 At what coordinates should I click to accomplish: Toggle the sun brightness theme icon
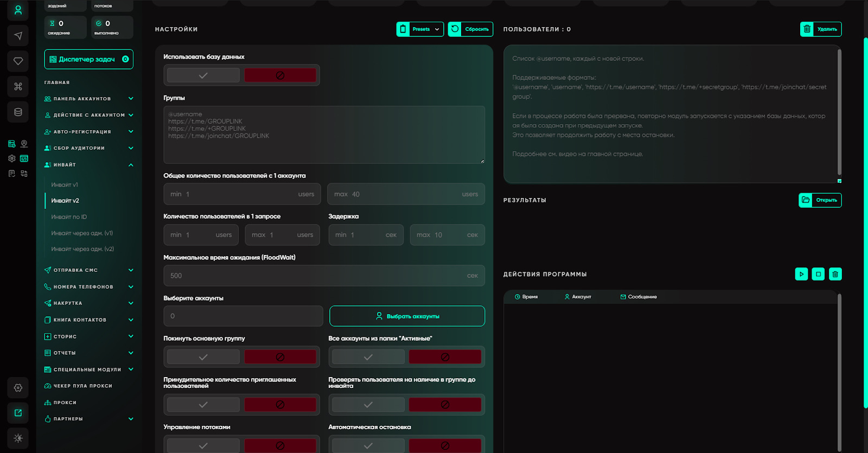point(18,438)
